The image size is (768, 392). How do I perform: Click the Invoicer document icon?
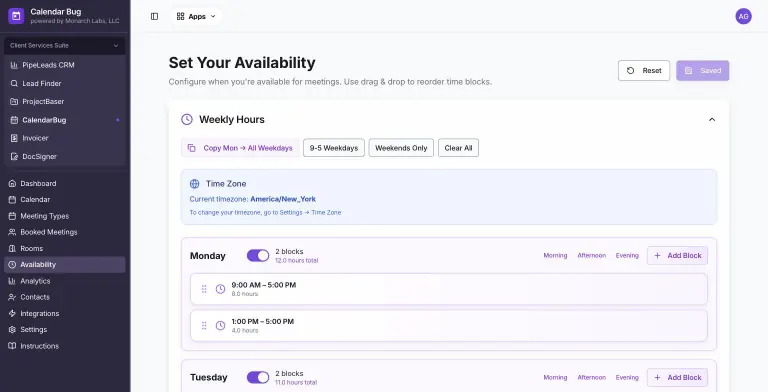click(14, 138)
